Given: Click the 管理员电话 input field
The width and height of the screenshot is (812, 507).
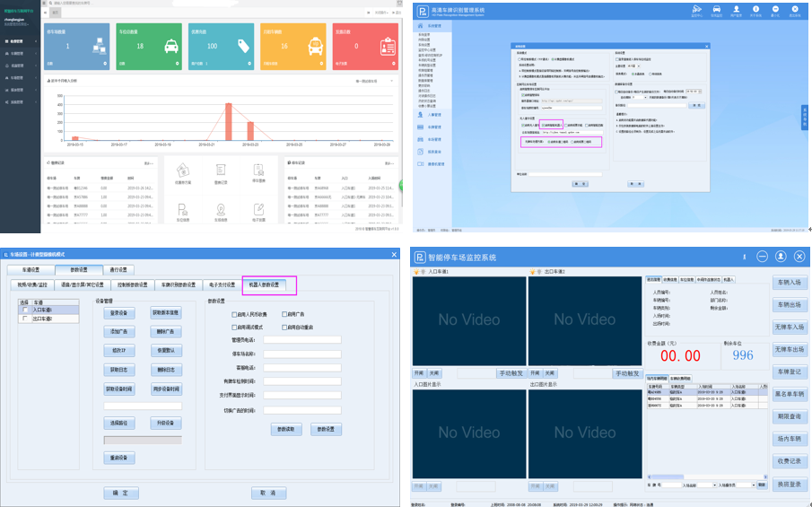Looking at the screenshot, I should pyautogui.click(x=301, y=340).
